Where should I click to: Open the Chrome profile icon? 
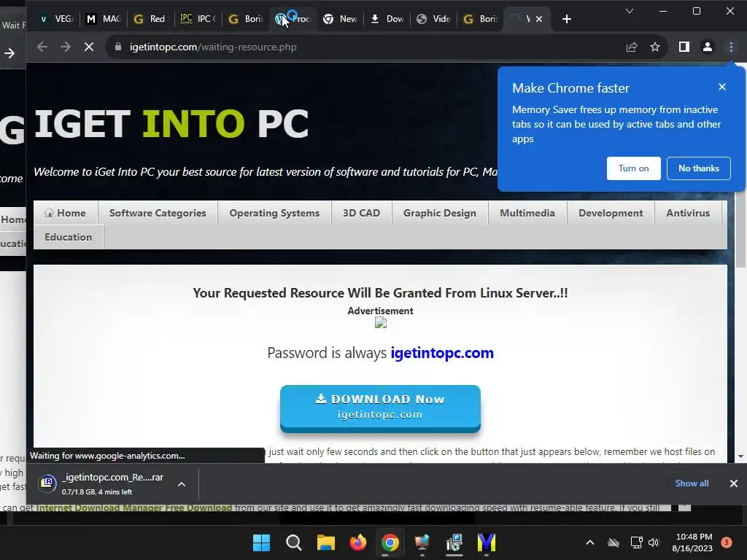[708, 47]
